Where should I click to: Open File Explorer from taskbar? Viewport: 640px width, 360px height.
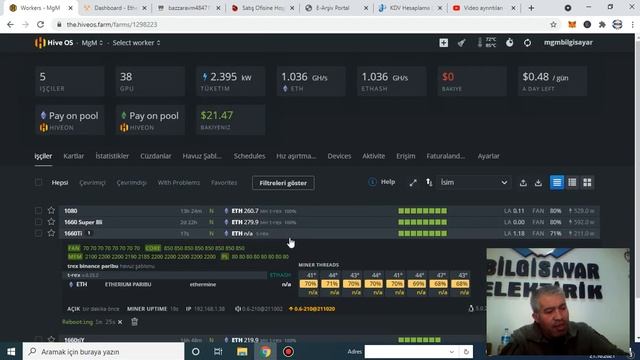click(242, 351)
